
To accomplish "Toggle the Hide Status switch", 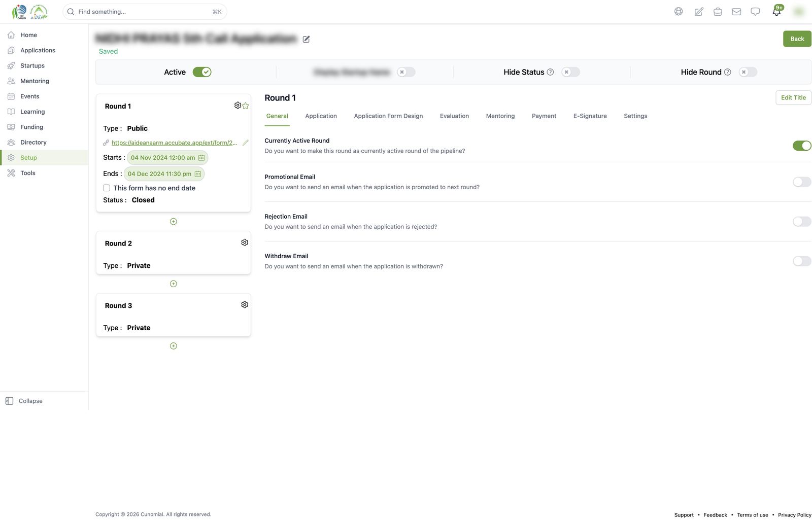I will [570, 72].
